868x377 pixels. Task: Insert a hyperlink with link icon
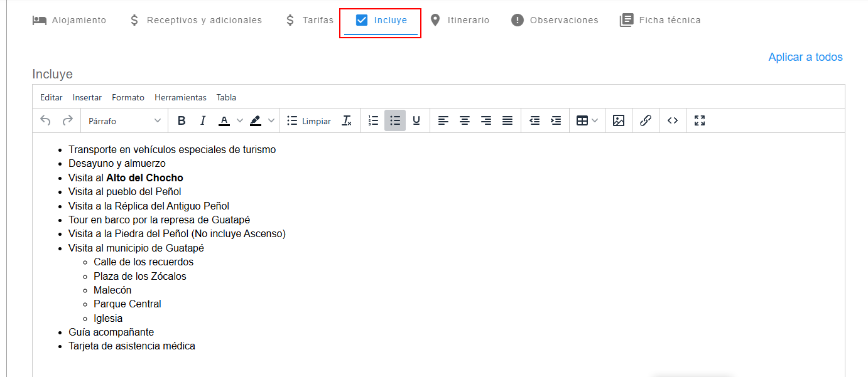click(x=645, y=120)
